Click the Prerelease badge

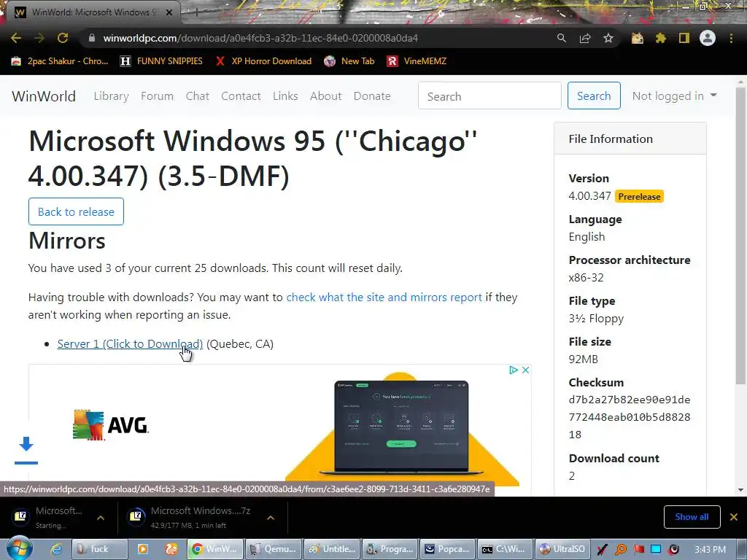tap(639, 196)
